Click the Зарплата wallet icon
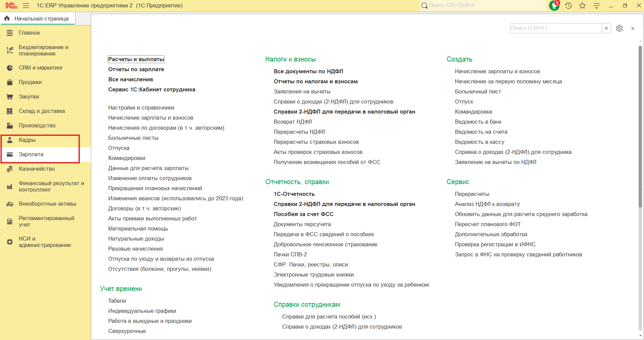The image size is (644, 340). [x=10, y=155]
